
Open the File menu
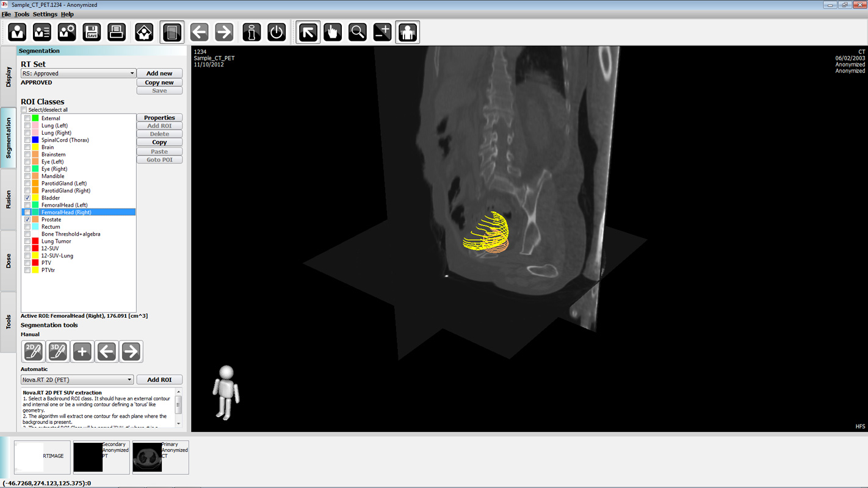pyautogui.click(x=6, y=14)
